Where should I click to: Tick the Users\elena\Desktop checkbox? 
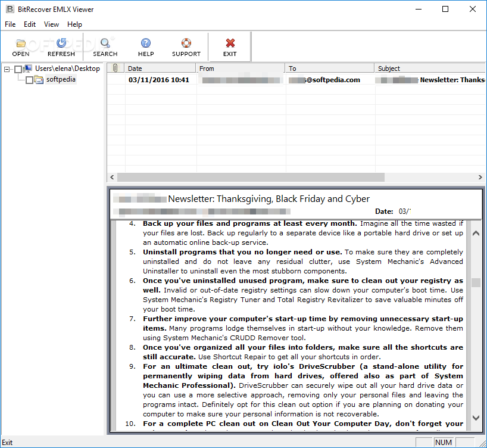tap(18, 69)
